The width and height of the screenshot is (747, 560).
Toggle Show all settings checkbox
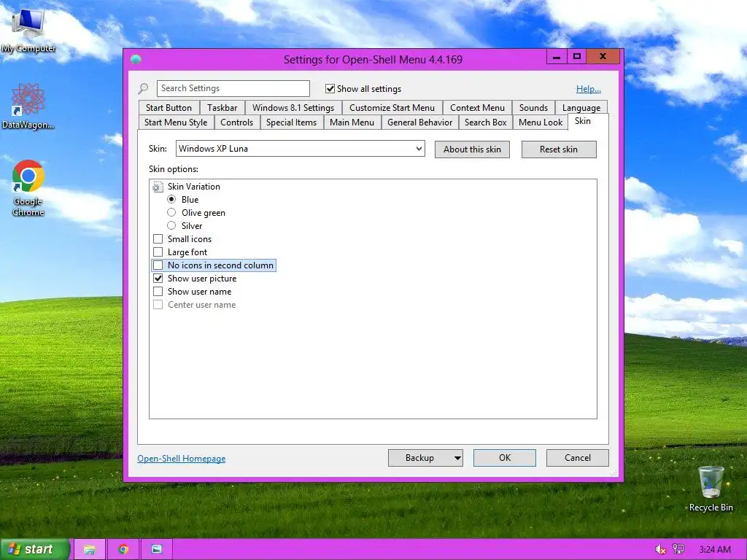(x=330, y=88)
